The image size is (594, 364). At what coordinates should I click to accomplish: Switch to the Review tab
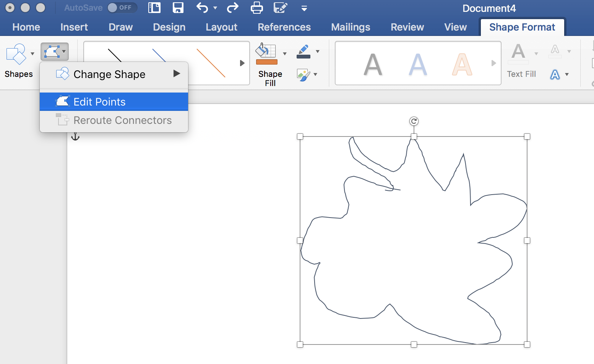(407, 27)
